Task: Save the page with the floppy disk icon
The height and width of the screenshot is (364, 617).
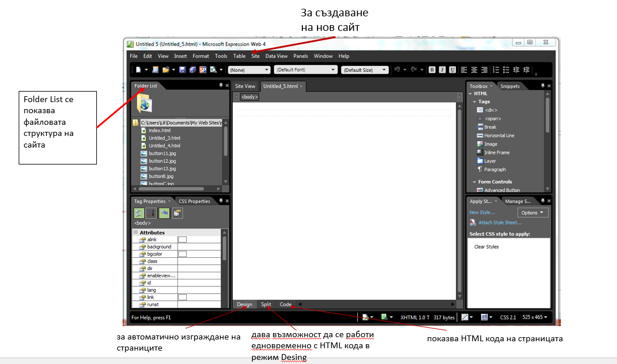Action: (x=182, y=69)
